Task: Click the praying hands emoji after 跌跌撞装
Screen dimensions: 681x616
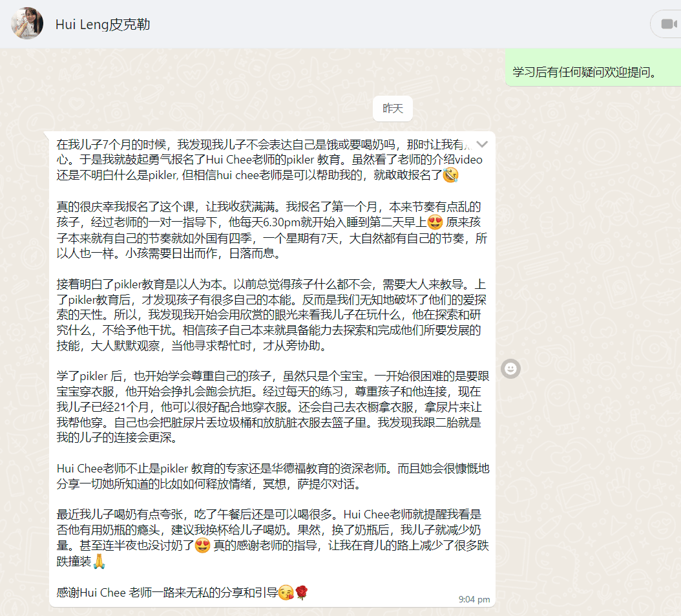Action: click(99, 561)
